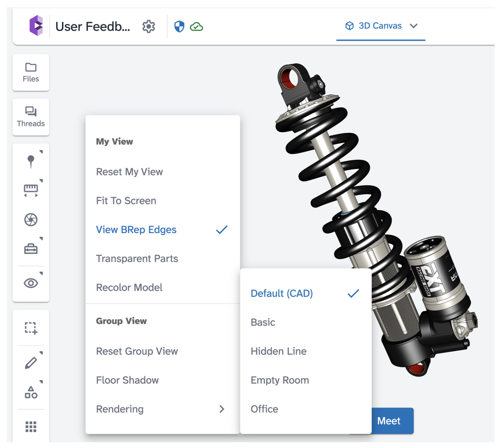Choose Fit To Screen
The width and height of the screenshot is (501, 448).
[163, 201]
